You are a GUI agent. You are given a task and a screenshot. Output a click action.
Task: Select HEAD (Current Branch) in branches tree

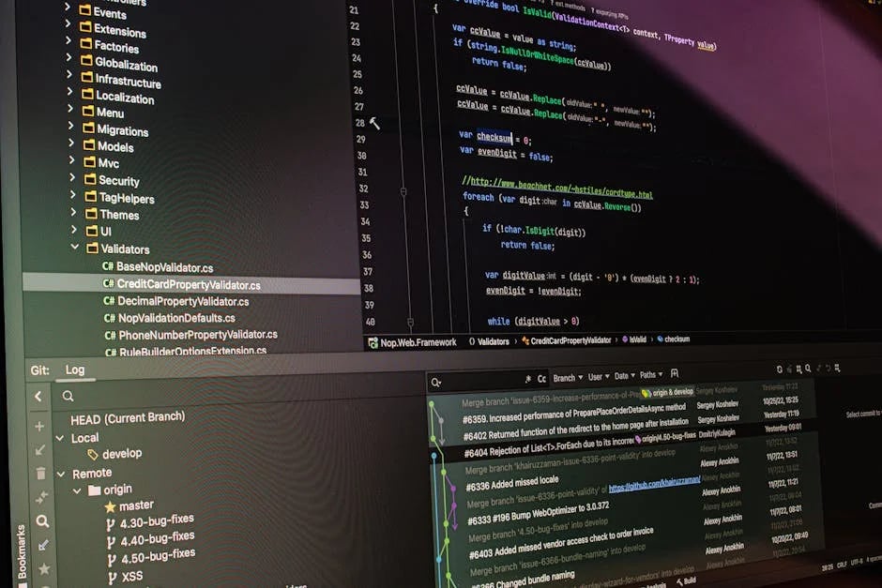(128, 418)
